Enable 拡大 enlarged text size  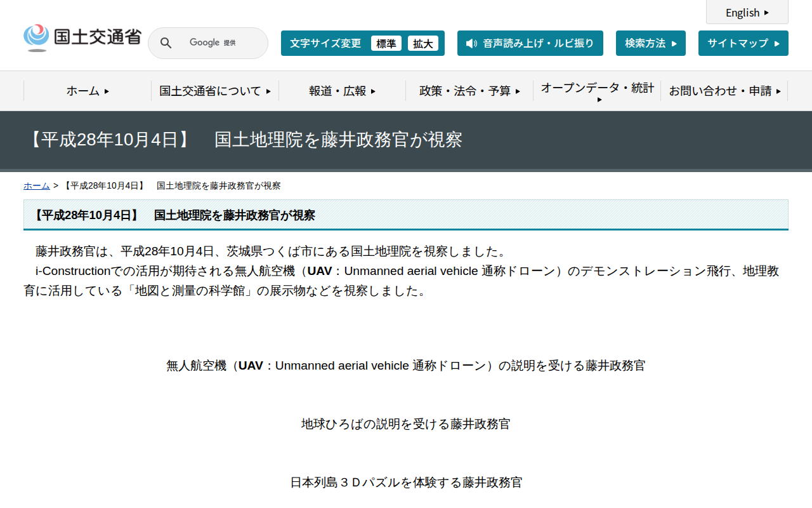click(422, 43)
